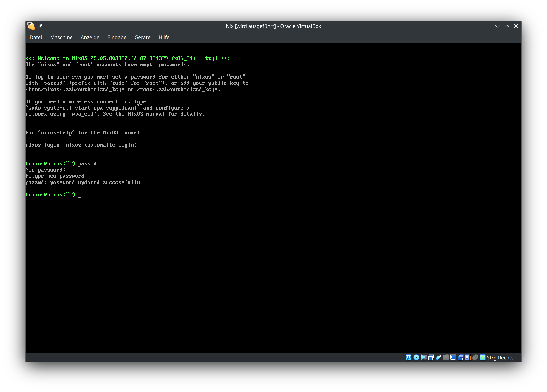
Task: Minimize the VirtualBox window
Action: click(x=497, y=26)
